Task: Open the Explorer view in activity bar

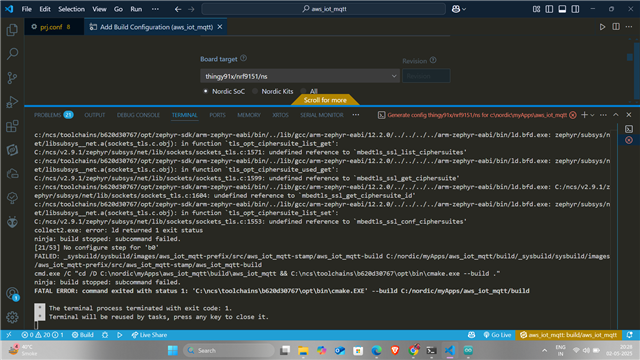Action: [x=12, y=30]
